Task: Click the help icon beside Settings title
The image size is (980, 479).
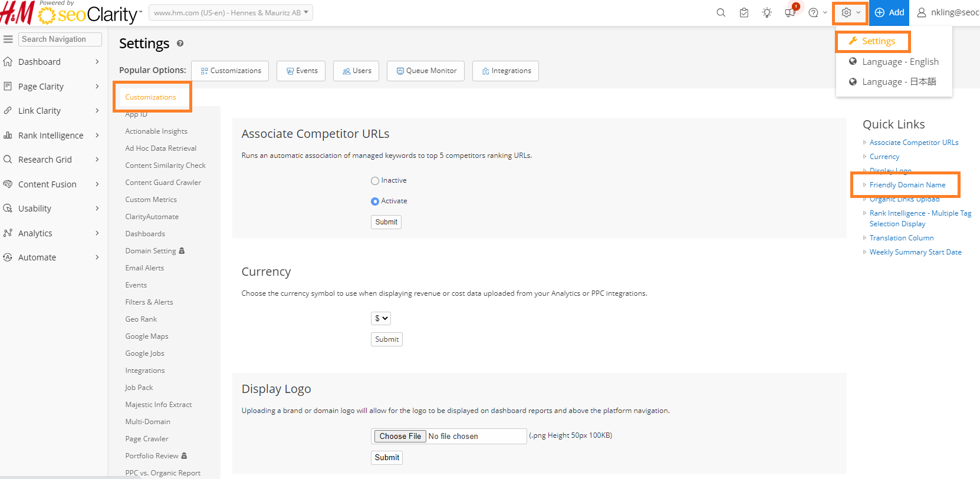Action: click(180, 44)
